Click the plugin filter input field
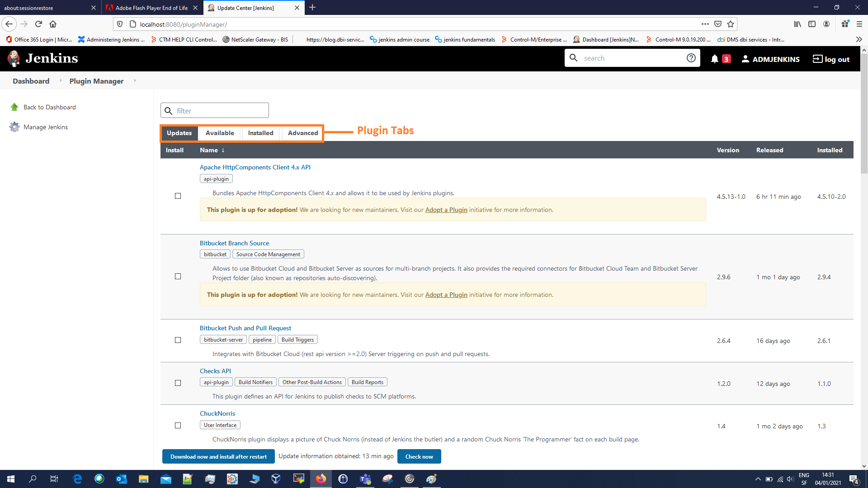868x488 pixels. click(x=215, y=110)
